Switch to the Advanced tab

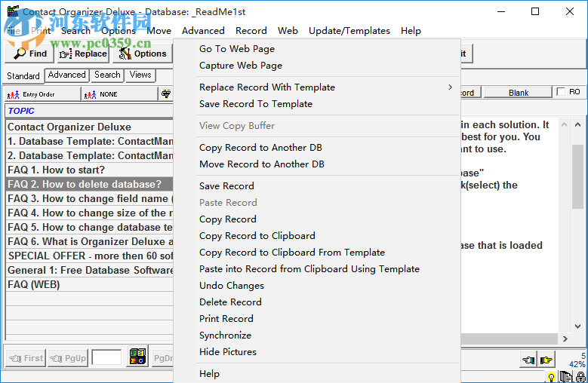(x=66, y=75)
